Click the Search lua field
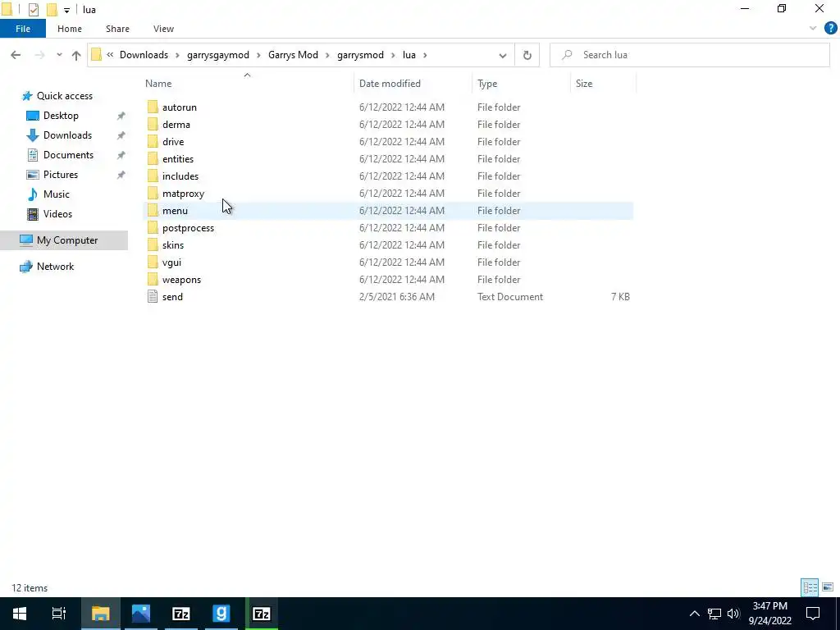Image resolution: width=840 pixels, height=630 pixels. pyautogui.click(x=689, y=55)
